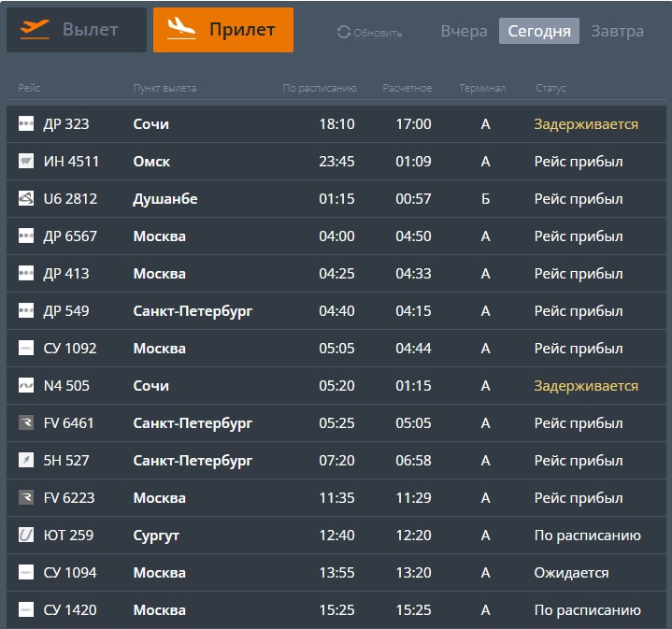This screenshot has width=672, height=629.
Task: Open flight ДР 6567 from Москва
Action: point(70,236)
